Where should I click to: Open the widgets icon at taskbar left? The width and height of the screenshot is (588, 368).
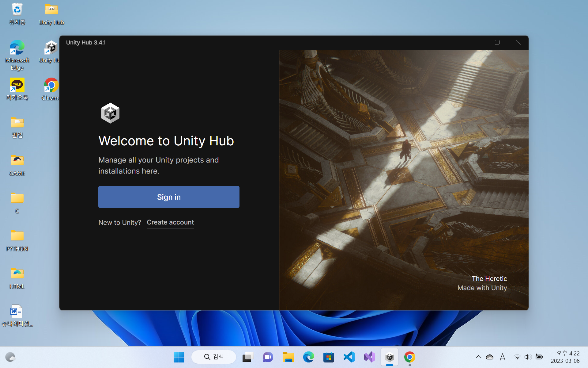(x=10, y=357)
